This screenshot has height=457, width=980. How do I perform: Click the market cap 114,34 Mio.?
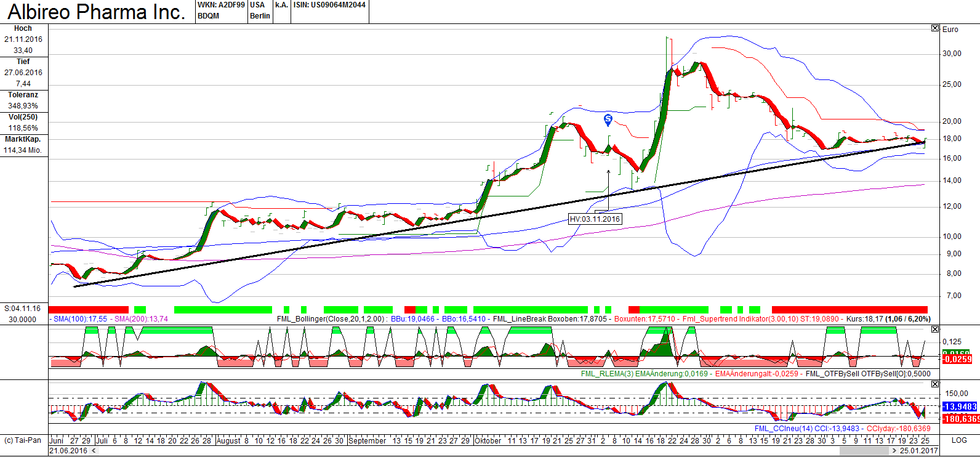click(x=23, y=150)
